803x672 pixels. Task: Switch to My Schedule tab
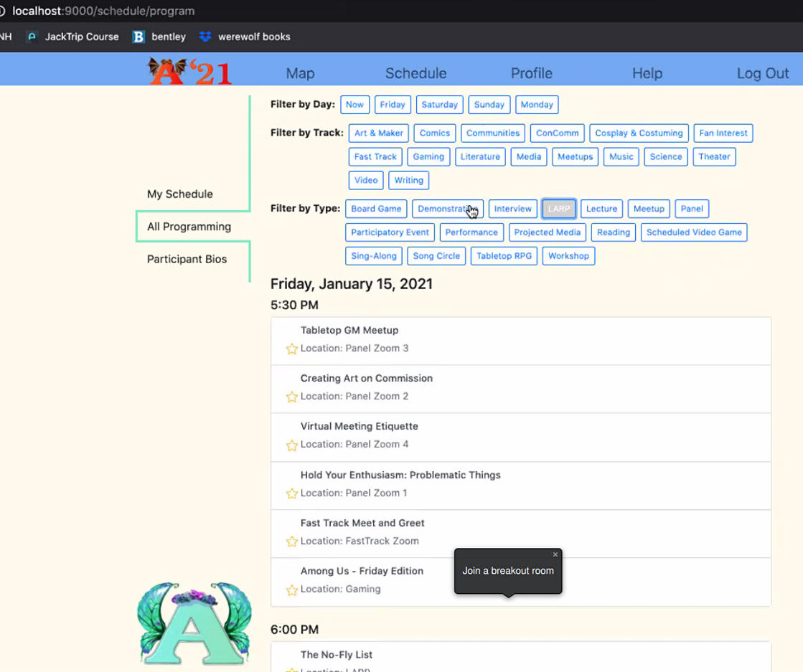tap(180, 194)
